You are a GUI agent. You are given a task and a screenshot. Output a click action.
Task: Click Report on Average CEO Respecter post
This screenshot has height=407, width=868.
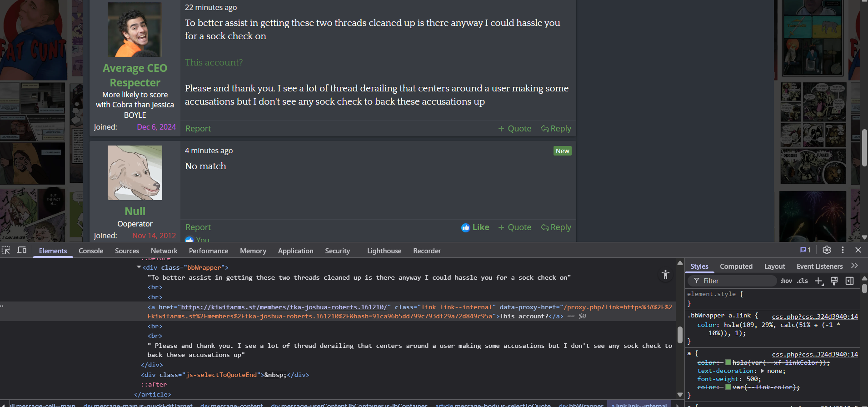198,129
